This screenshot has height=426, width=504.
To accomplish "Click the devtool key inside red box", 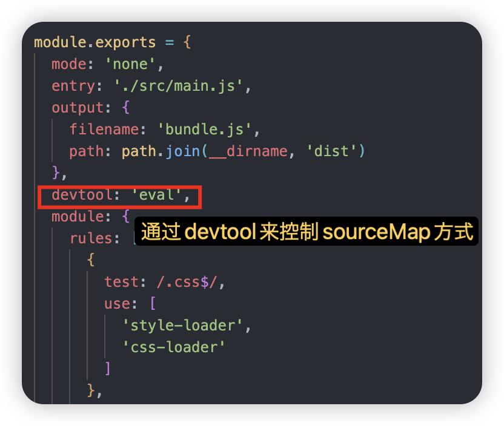I will click(x=82, y=195).
